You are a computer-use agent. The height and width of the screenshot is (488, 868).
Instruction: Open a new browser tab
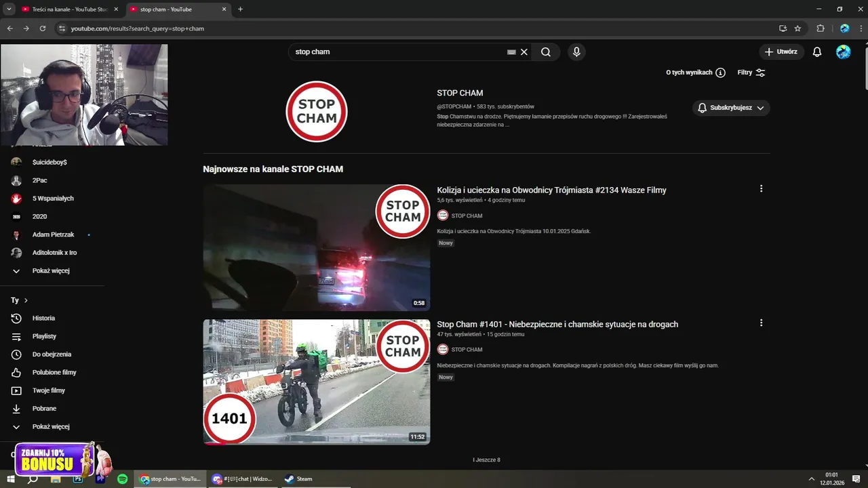tap(240, 9)
